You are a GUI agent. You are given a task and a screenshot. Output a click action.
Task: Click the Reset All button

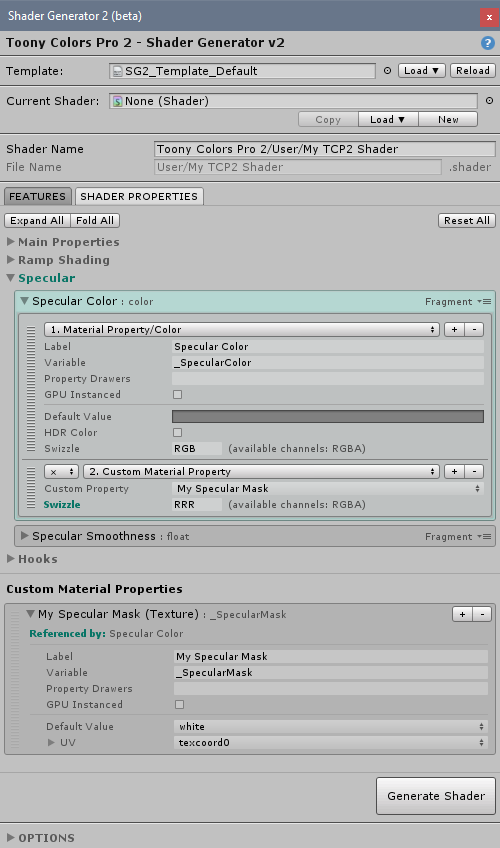point(466,221)
